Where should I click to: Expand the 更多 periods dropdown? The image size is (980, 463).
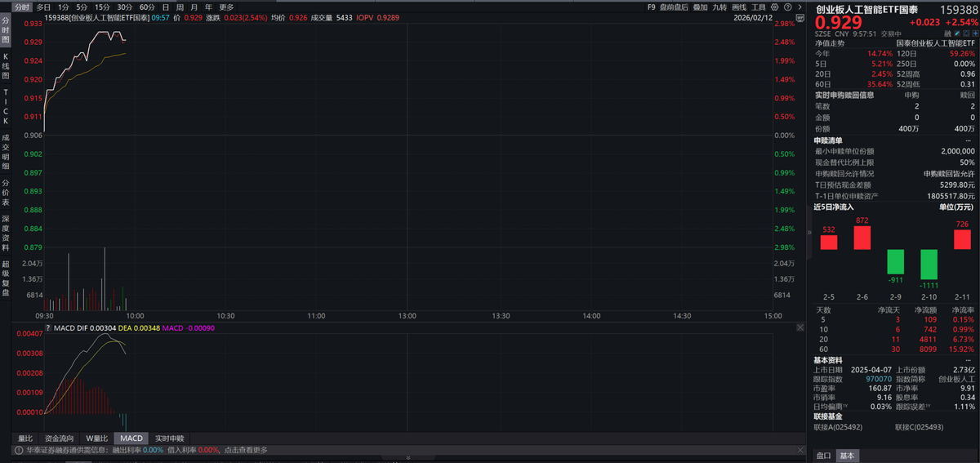tap(226, 7)
